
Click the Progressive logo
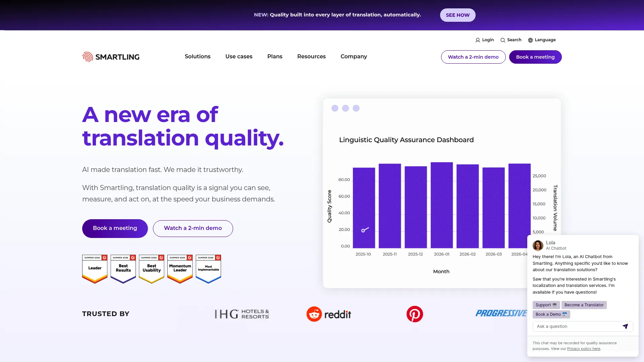pyautogui.click(x=501, y=313)
